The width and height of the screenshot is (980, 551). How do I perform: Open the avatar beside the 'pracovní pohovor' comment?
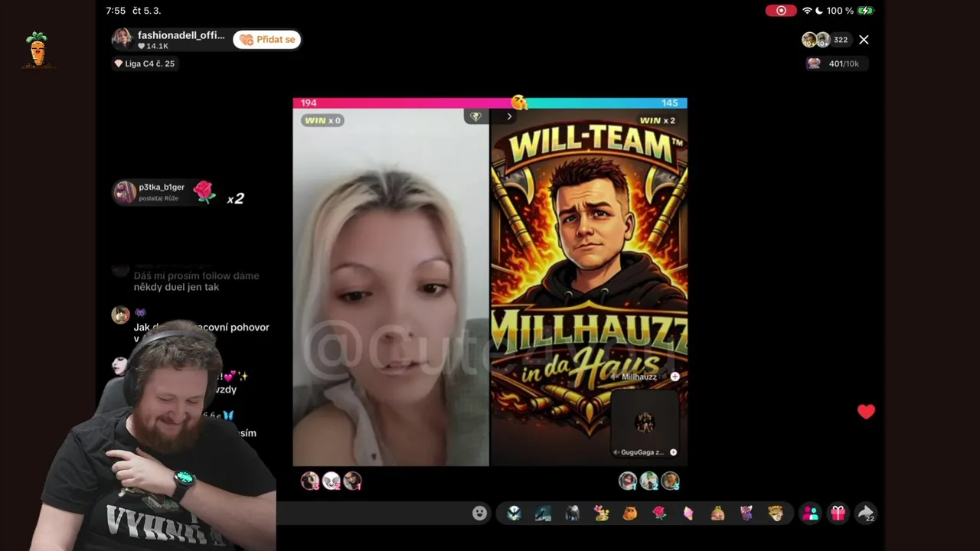tap(121, 315)
